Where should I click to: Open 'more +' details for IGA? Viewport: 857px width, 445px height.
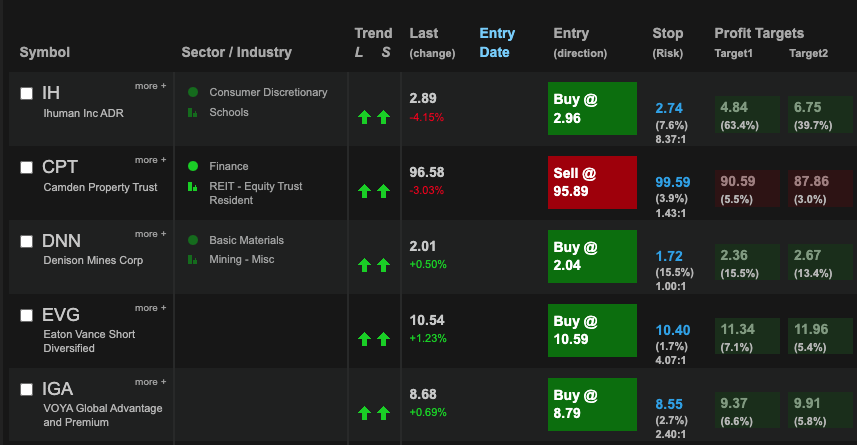coord(150,382)
